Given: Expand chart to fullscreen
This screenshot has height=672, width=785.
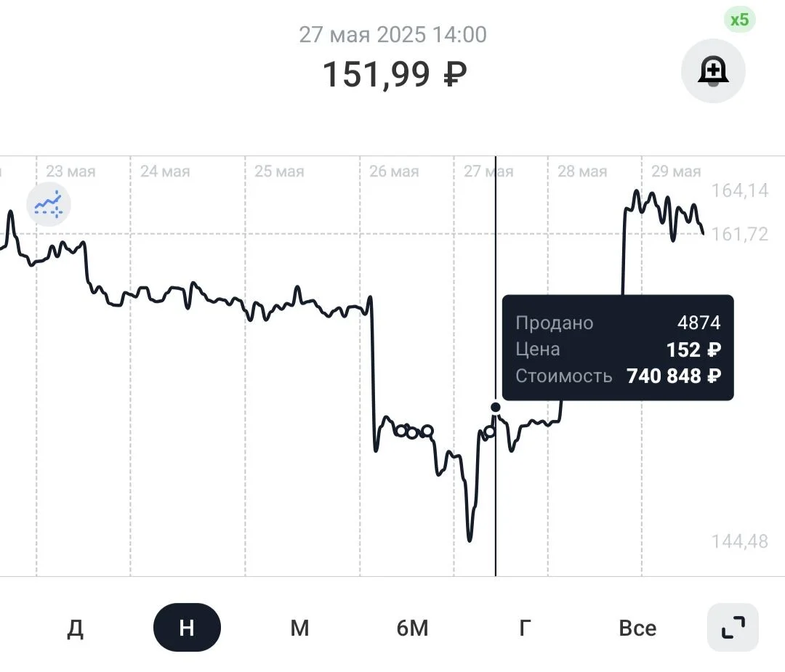Looking at the screenshot, I should pyautogui.click(x=733, y=628).
